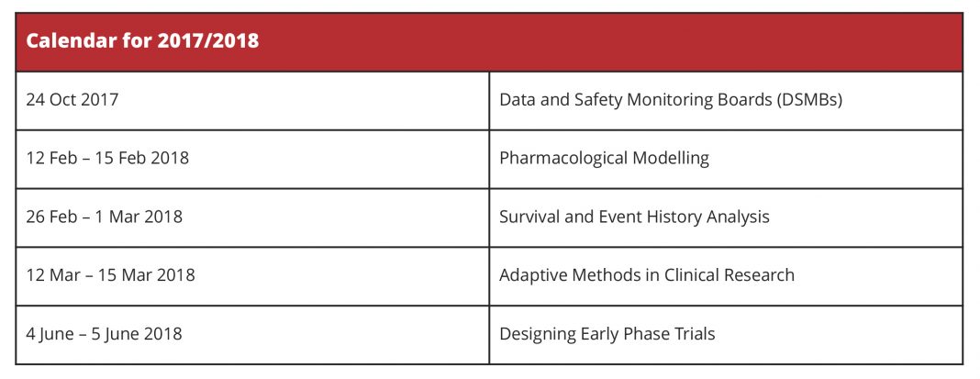Click the Calendar for 2017/2018 header title

coord(142,40)
